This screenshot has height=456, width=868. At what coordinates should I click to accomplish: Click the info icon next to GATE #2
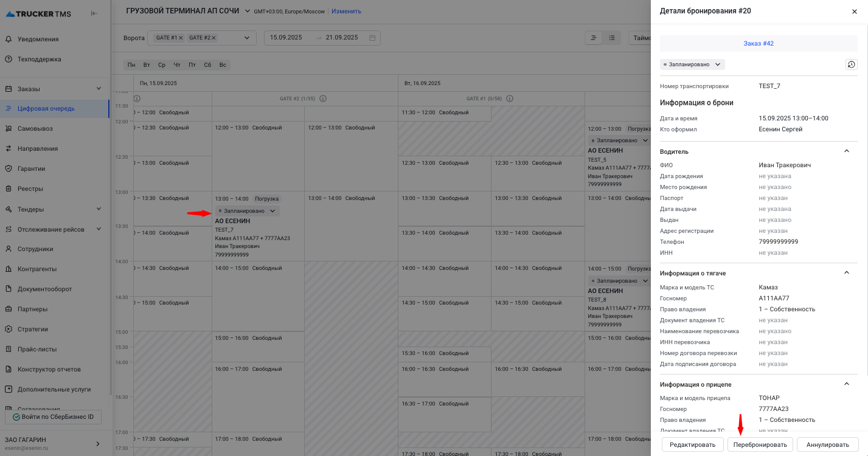coord(323,98)
